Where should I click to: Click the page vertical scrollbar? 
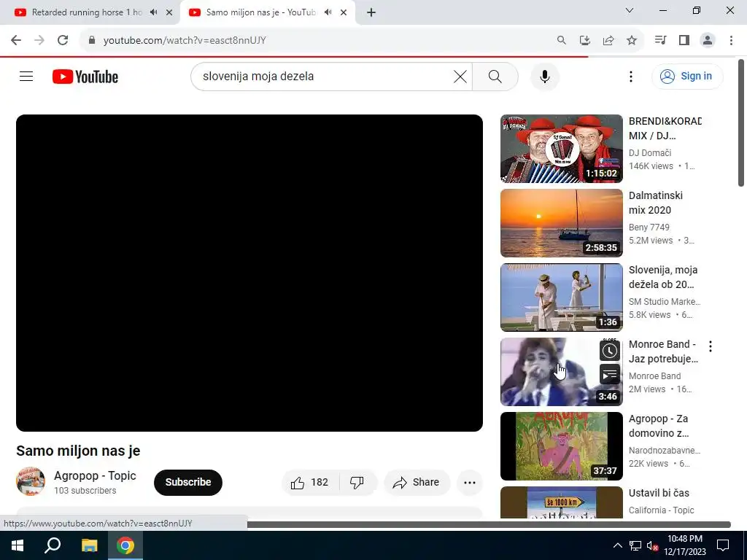point(741,124)
